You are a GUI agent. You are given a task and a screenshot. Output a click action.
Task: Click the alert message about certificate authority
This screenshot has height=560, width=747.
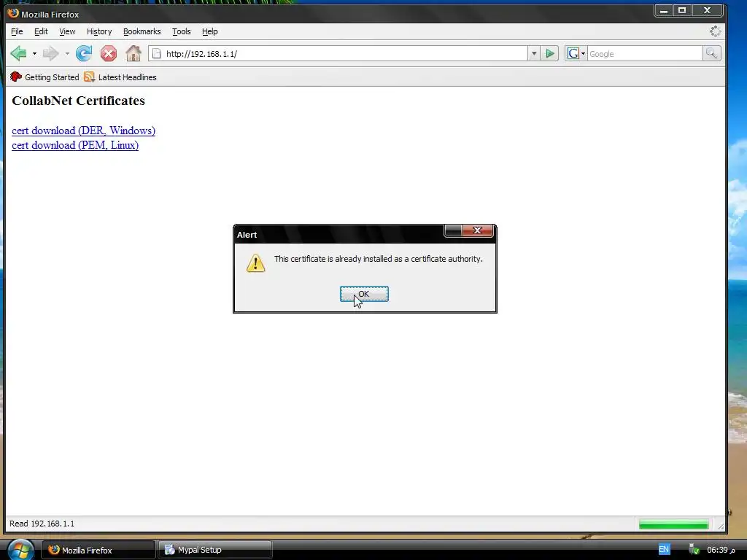point(379,259)
